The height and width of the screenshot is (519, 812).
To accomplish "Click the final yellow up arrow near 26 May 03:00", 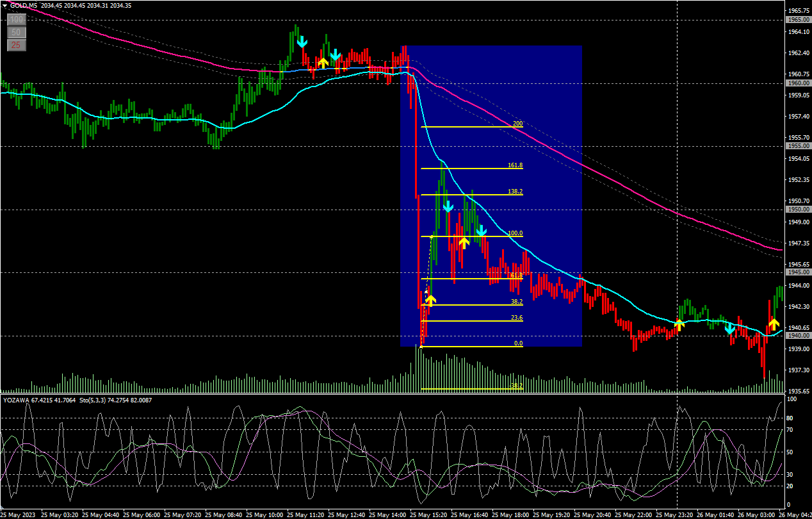I will coord(774,324).
